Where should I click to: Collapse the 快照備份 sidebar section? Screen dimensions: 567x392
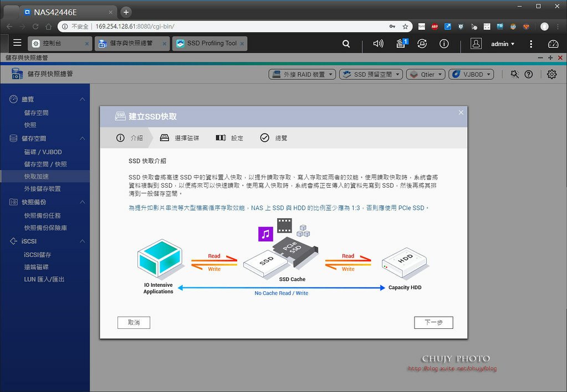click(83, 202)
